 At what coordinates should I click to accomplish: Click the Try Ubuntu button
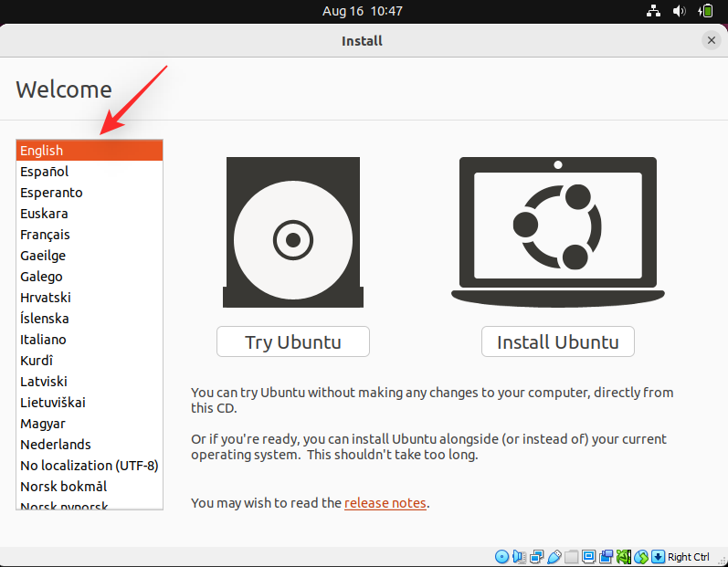tap(293, 341)
